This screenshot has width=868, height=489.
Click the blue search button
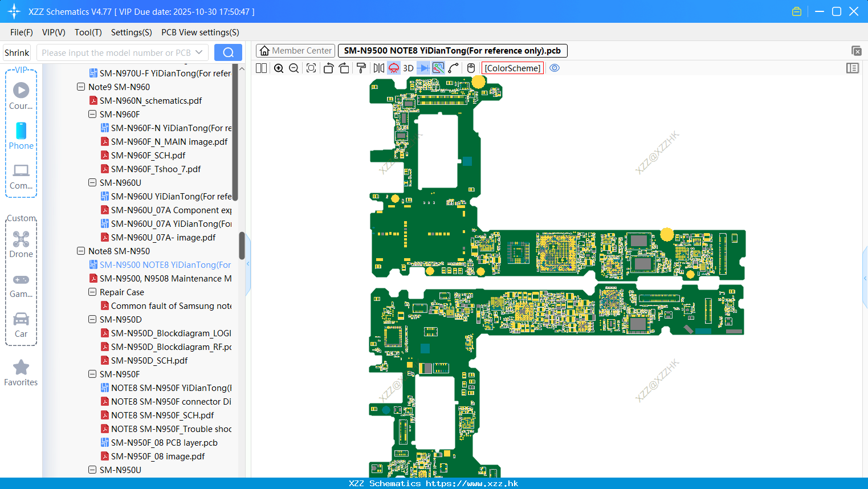(x=228, y=52)
